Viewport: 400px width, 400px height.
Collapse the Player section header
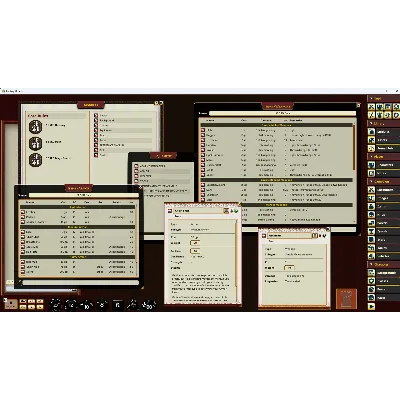(383, 156)
